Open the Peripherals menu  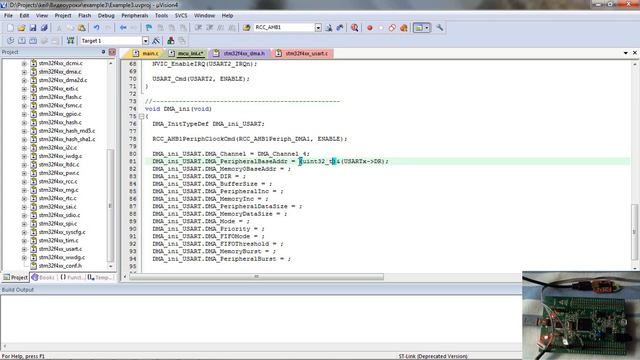135,16
